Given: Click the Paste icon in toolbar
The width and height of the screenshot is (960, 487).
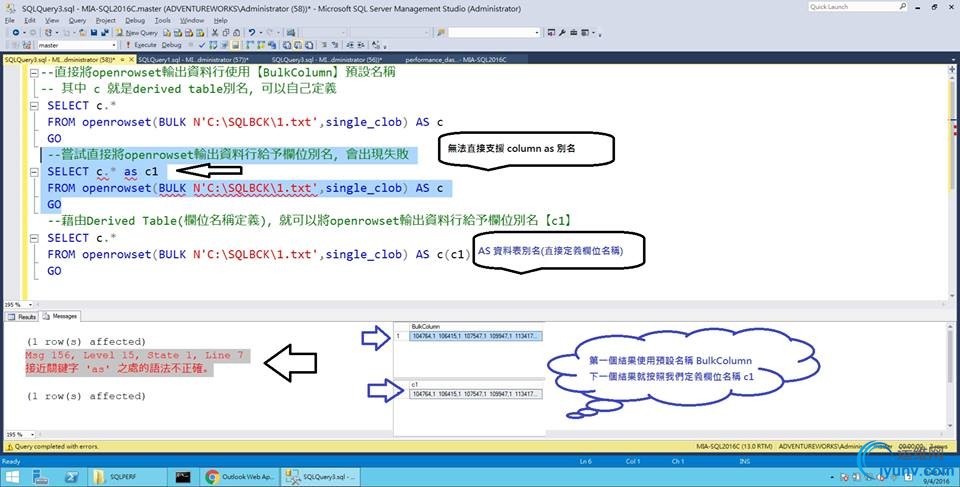Looking at the screenshot, I should click(237, 32).
